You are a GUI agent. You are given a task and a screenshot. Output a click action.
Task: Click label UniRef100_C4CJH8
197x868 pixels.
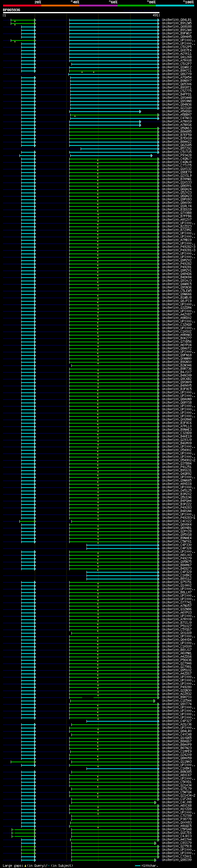click(x=176, y=802)
